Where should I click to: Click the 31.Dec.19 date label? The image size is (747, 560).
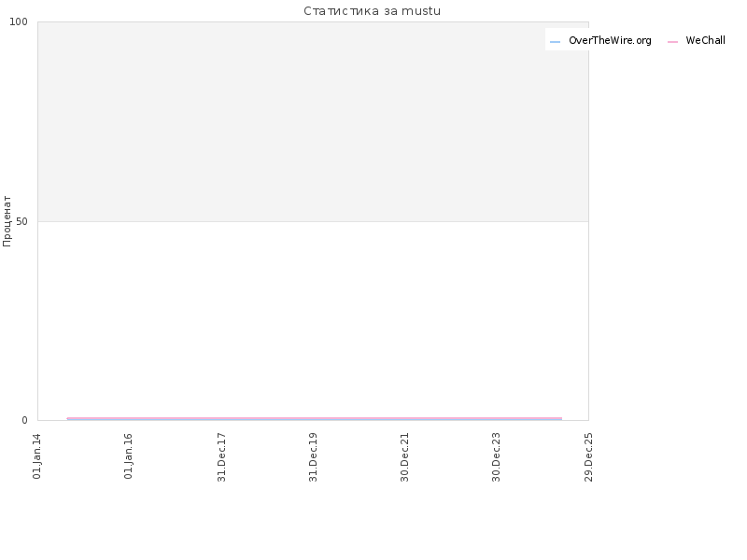point(313,457)
